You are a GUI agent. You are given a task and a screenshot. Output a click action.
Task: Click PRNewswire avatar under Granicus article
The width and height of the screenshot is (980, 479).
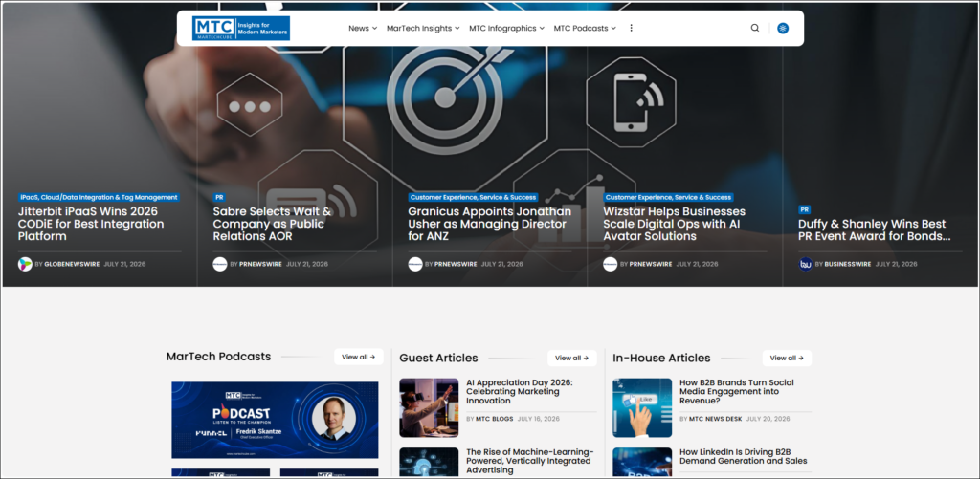point(415,264)
